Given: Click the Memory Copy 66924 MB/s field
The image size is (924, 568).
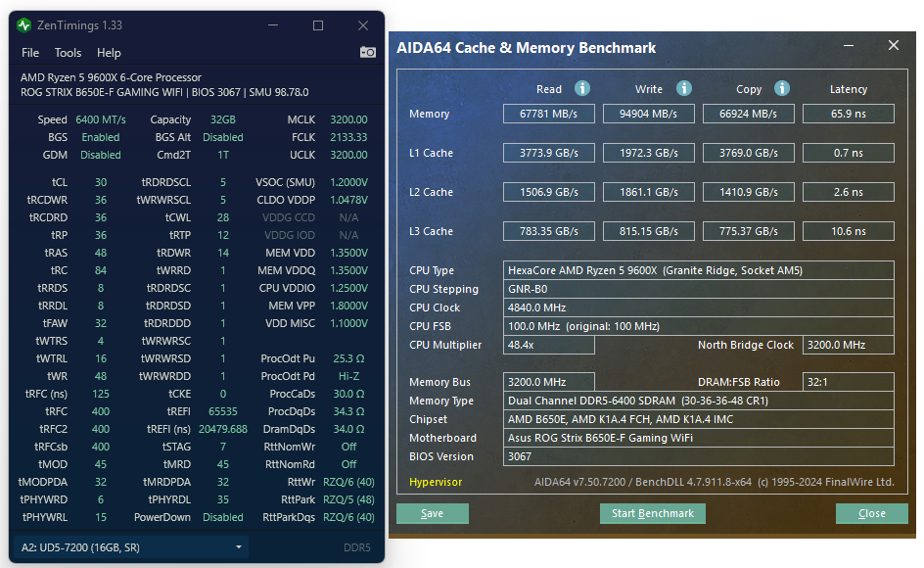Looking at the screenshot, I should pos(749,114).
